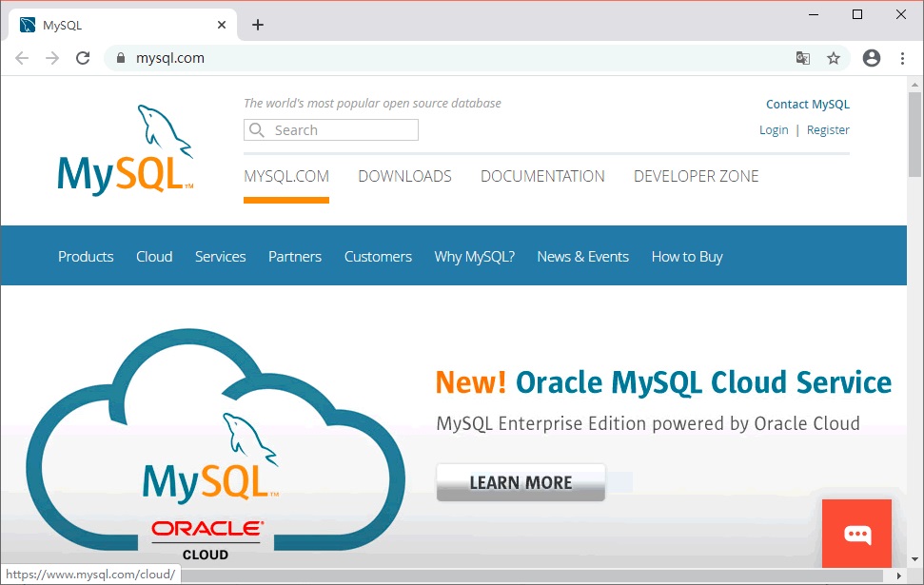Image resolution: width=924 pixels, height=585 pixels.
Task: Expand the Why MySQL? menu
Action: coord(474,256)
